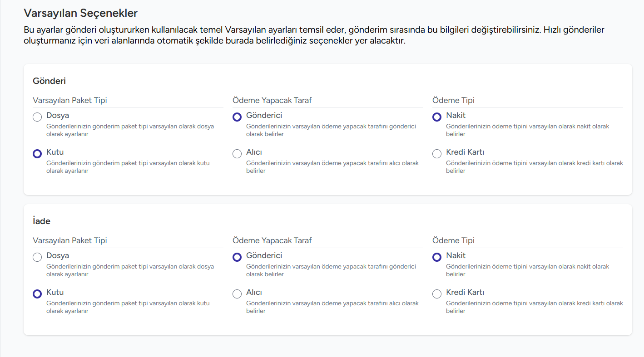Set İade payment type to Kredi Kartı radio
This screenshot has width=644, height=357.
click(436, 294)
